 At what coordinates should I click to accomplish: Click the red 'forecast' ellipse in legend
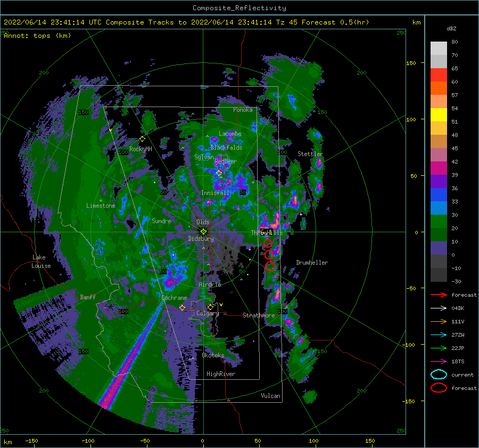439,388
